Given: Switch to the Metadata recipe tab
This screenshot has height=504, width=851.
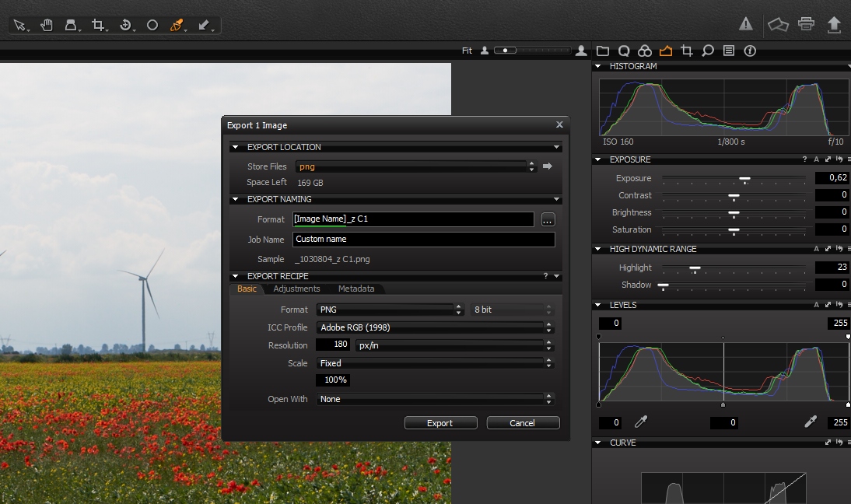Looking at the screenshot, I should pyautogui.click(x=356, y=289).
